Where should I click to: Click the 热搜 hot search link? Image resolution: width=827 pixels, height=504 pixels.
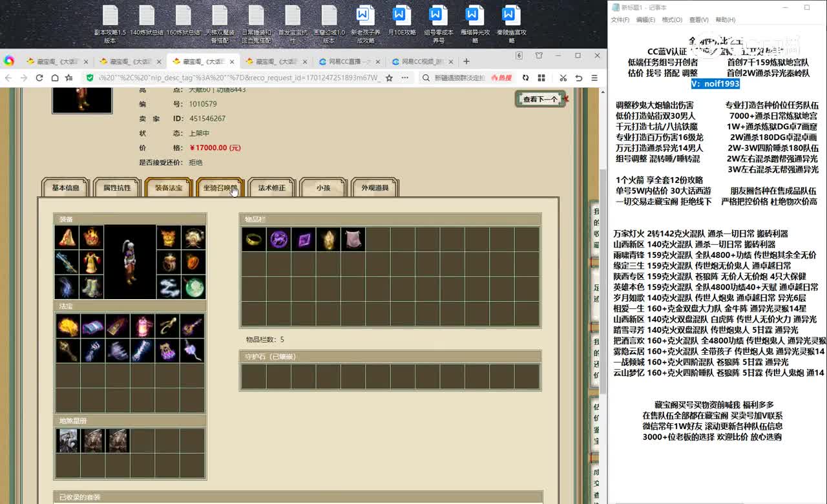[501, 78]
